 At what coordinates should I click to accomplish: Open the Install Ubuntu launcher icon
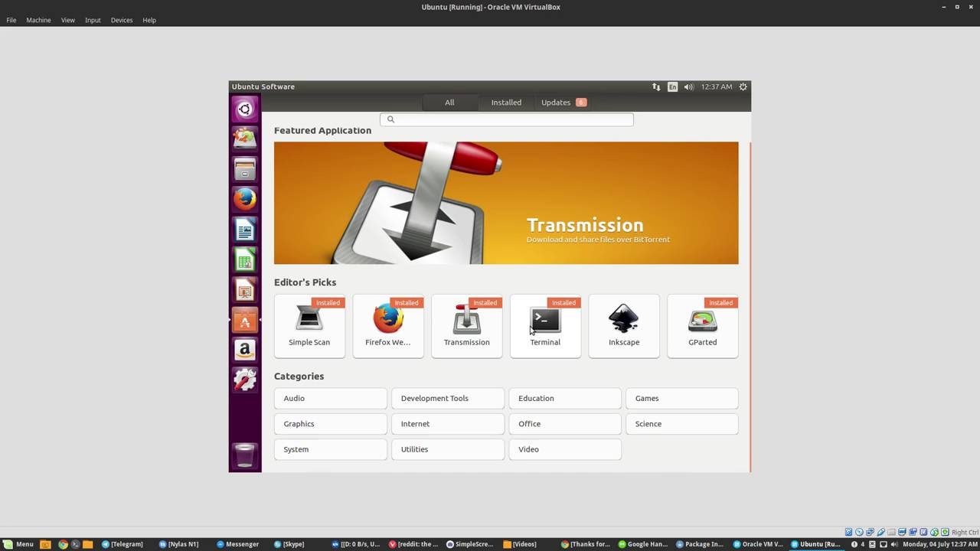245,139
